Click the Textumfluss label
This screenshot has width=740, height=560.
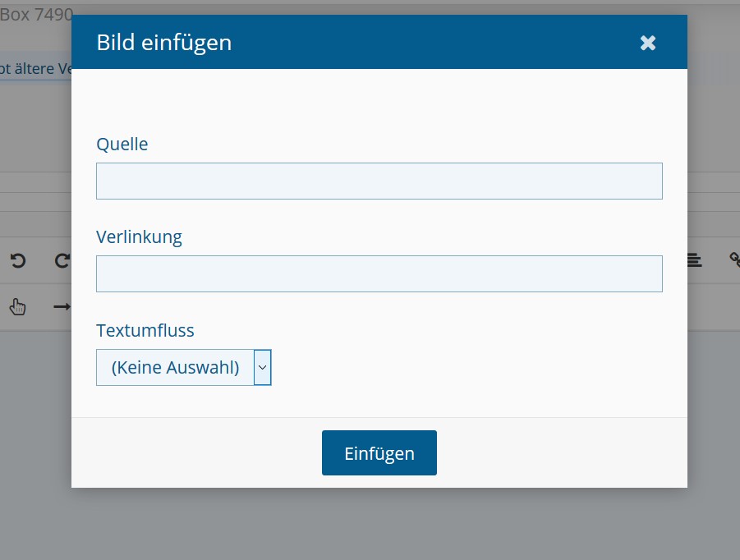tap(145, 330)
